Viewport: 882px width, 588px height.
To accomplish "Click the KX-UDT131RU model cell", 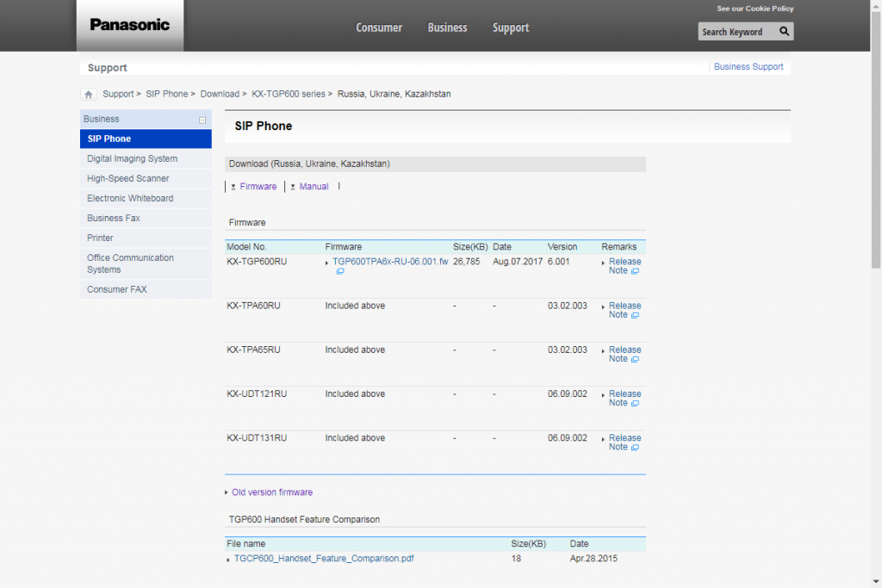I will (x=257, y=438).
